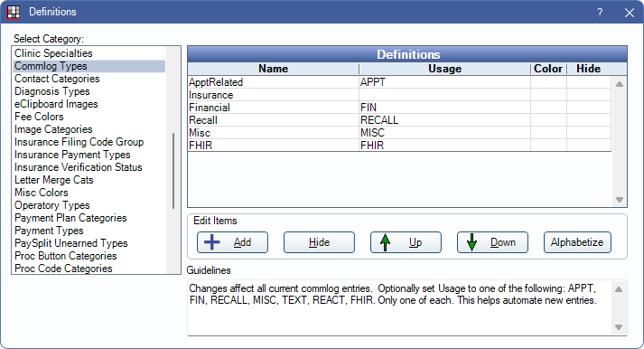Select the Financial definition row
The width and height of the screenshot is (644, 349).
399,108
